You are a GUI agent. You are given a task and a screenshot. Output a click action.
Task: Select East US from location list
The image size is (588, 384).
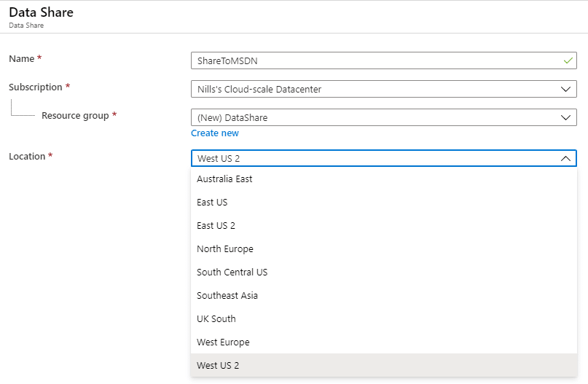384,202
